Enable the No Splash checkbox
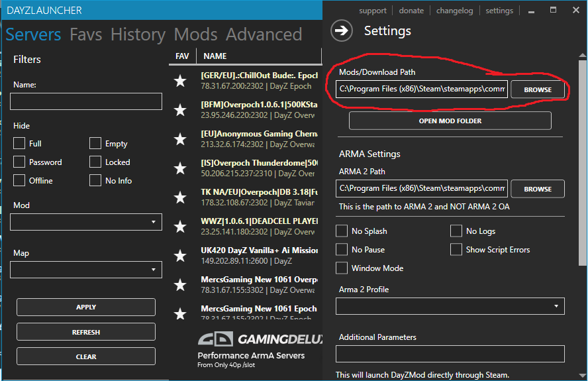The image size is (588, 381). (342, 231)
